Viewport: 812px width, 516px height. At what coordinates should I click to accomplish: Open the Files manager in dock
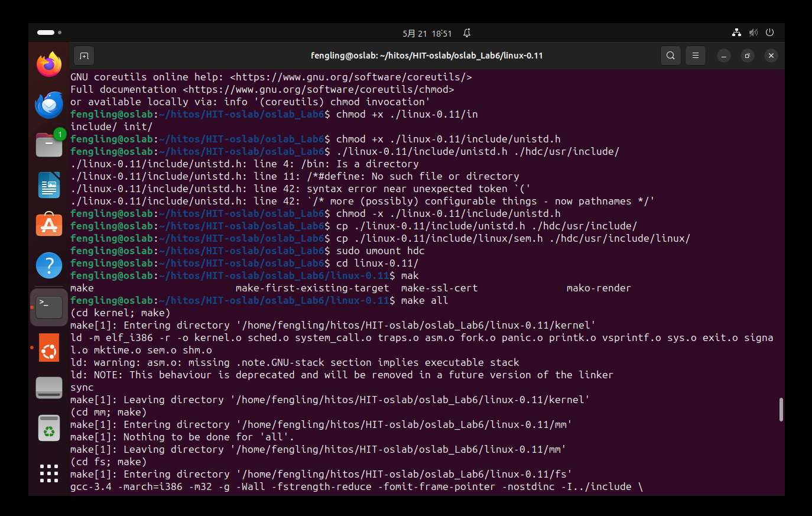49,145
